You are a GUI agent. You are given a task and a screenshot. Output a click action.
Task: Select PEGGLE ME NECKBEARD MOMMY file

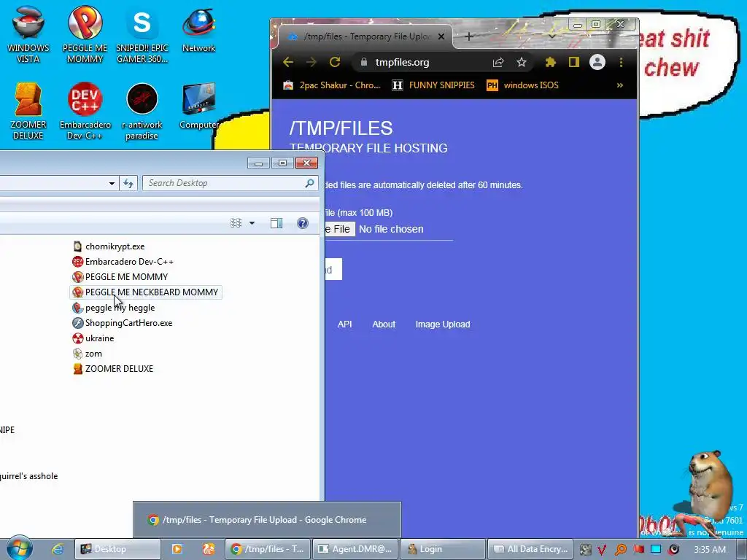[145, 292]
